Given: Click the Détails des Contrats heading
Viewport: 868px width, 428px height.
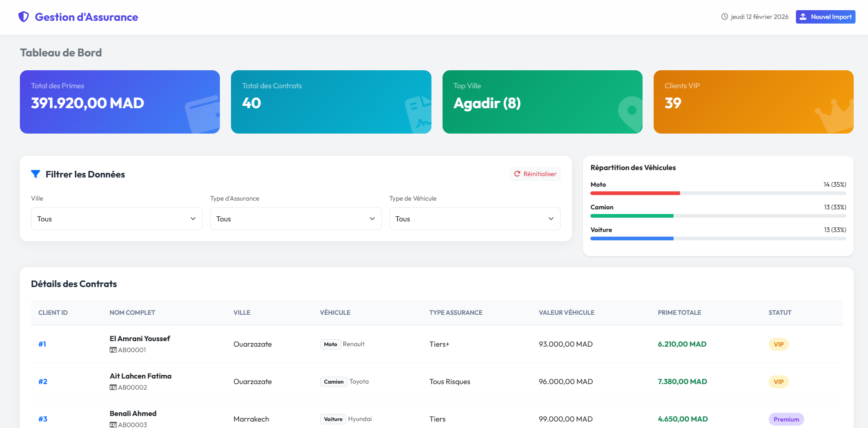Looking at the screenshot, I should (x=74, y=284).
